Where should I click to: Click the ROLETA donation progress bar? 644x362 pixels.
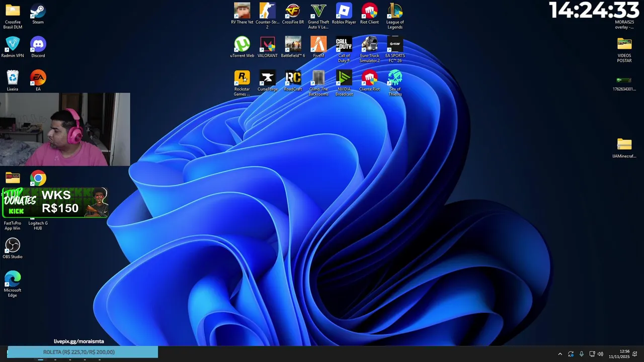[x=83, y=352]
